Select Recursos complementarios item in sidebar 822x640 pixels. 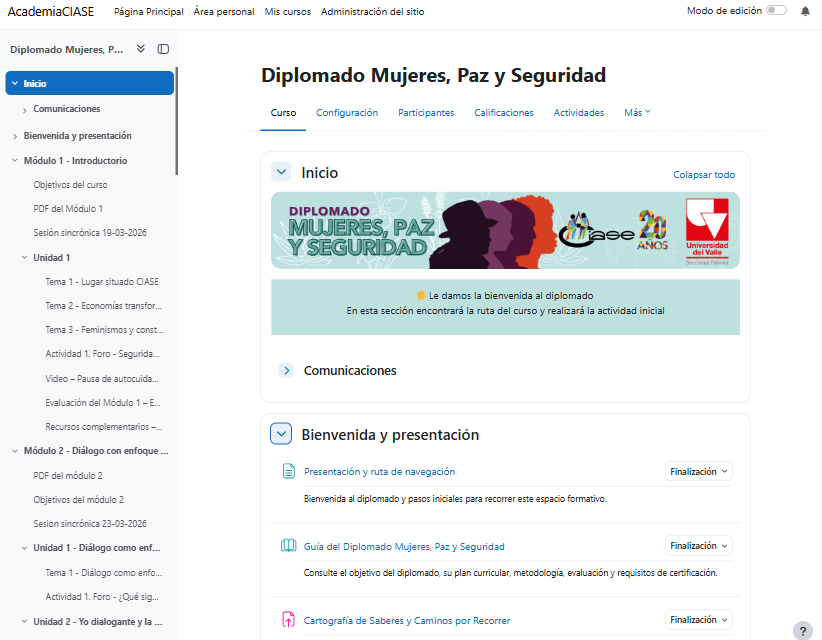pyautogui.click(x=103, y=427)
